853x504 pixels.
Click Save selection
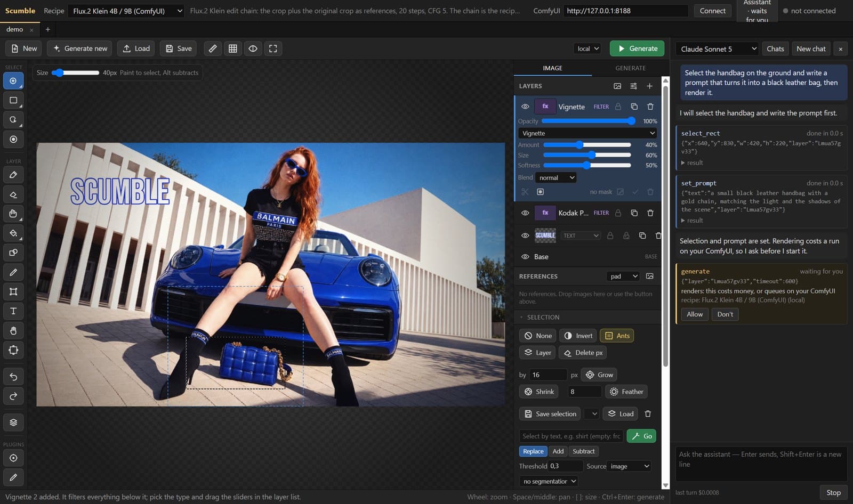click(551, 413)
